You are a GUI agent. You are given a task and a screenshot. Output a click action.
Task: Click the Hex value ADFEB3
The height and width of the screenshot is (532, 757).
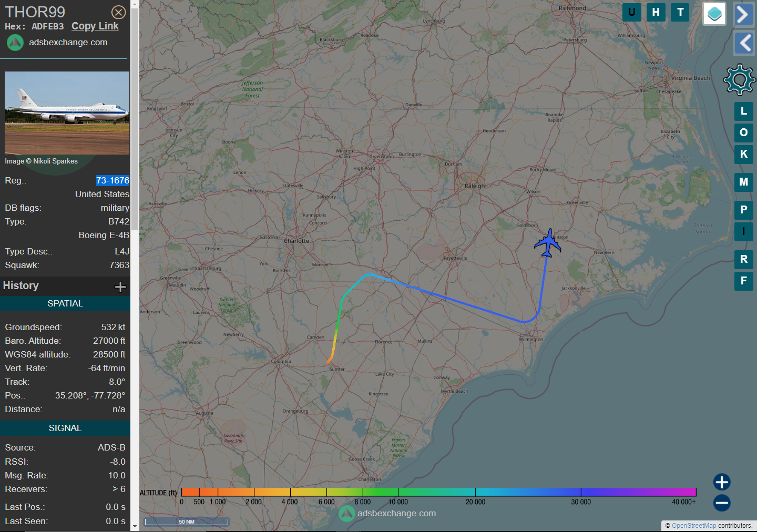47,26
